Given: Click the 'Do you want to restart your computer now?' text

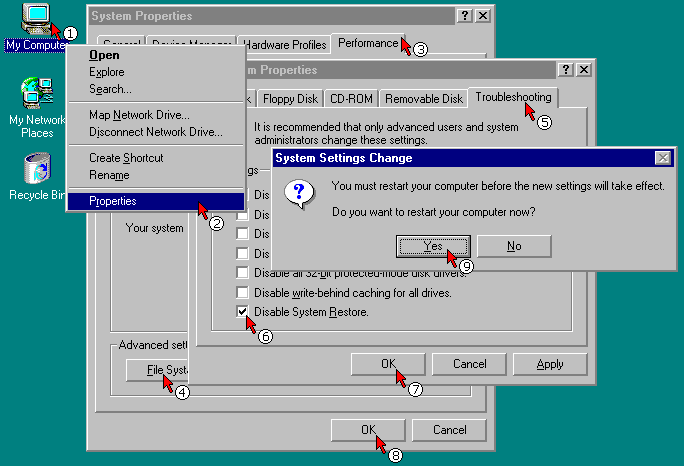Looking at the screenshot, I should pos(434,212).
